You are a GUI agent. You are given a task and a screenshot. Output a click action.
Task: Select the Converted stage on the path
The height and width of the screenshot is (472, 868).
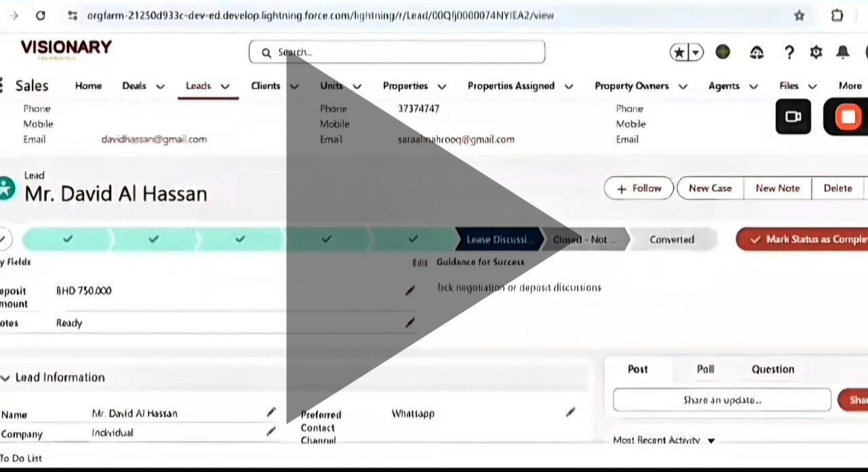click(x=671, y=239)
